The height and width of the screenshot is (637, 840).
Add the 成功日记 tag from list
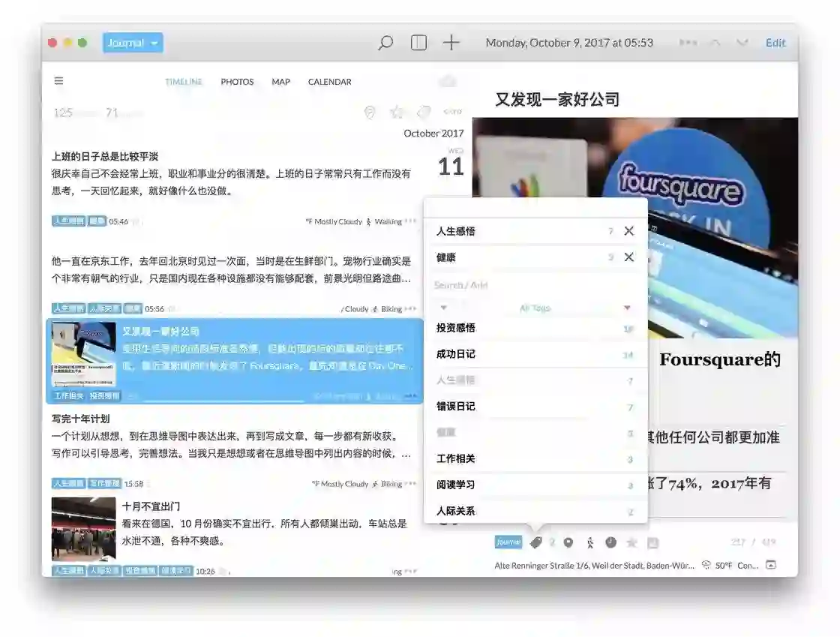coord(535,354)
